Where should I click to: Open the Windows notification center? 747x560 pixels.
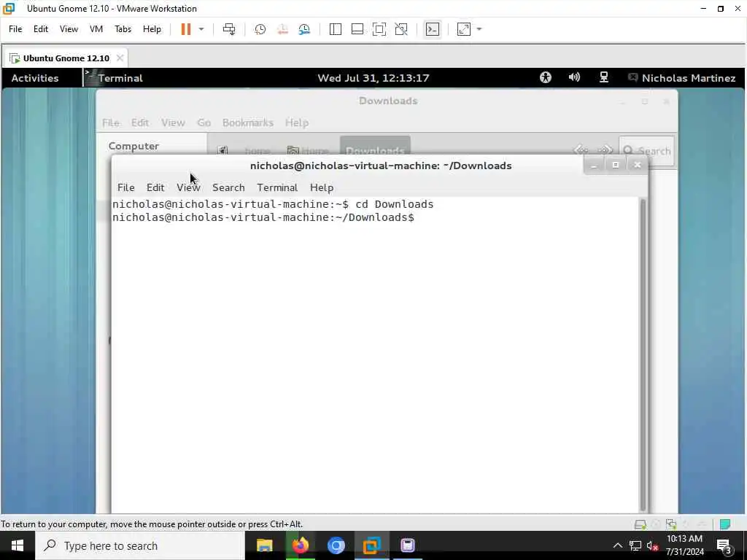(x=724, y=545)
